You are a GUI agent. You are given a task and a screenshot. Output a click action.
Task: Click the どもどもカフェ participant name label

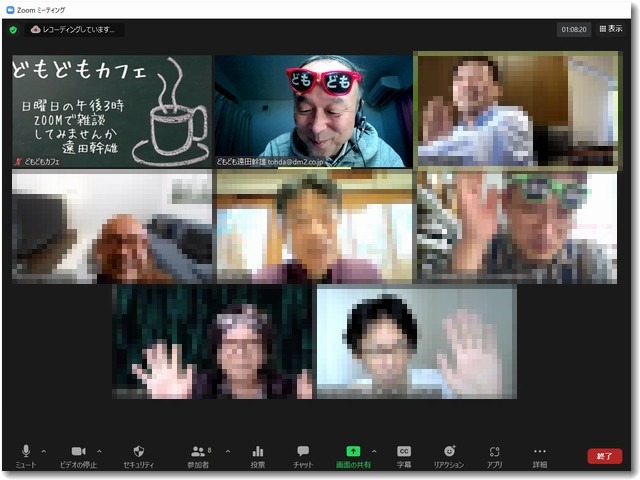click(42, 162)
